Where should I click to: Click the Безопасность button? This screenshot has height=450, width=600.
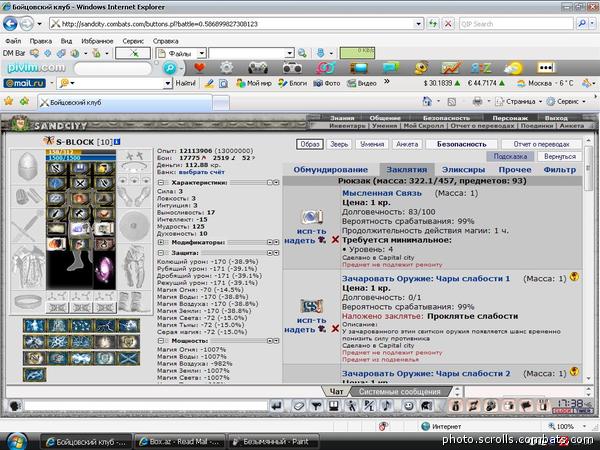pyautogui.click(x=461, y=144)
